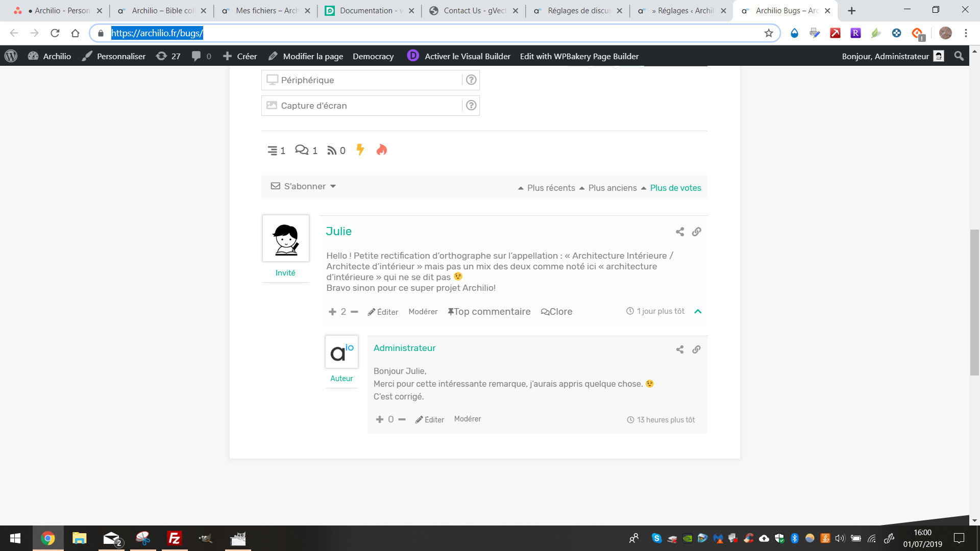Viewport: 980px width, 551px height.
Task: Collapse replies under Julie's comment with the chevron
Action: click(698, 311)
